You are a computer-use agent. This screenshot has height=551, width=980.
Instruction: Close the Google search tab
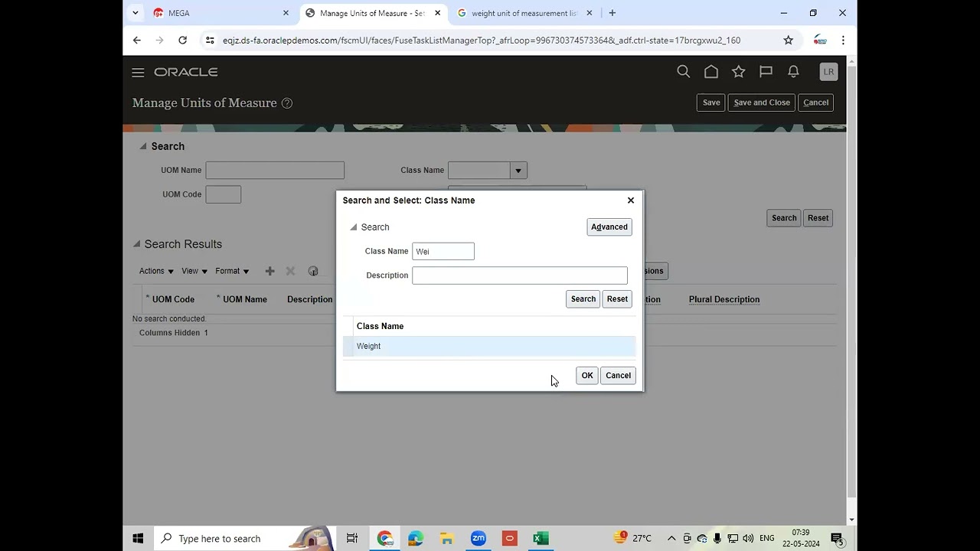point(589,13)
